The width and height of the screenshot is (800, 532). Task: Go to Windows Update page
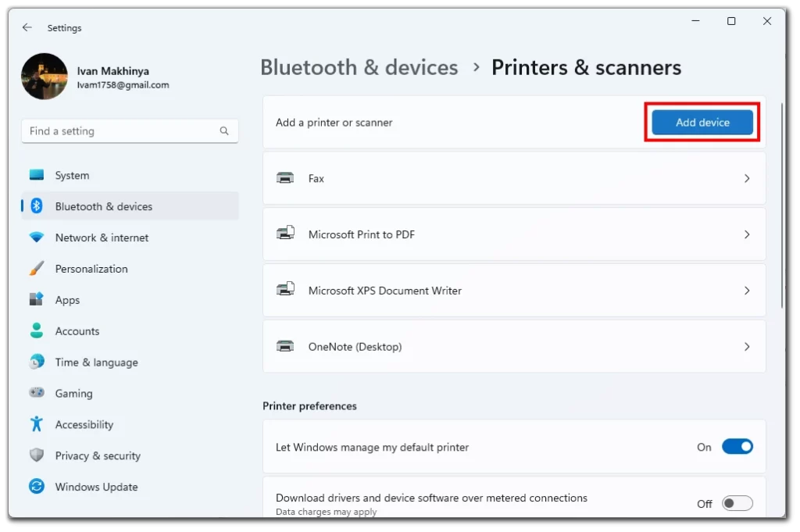[x=130, y=486]
